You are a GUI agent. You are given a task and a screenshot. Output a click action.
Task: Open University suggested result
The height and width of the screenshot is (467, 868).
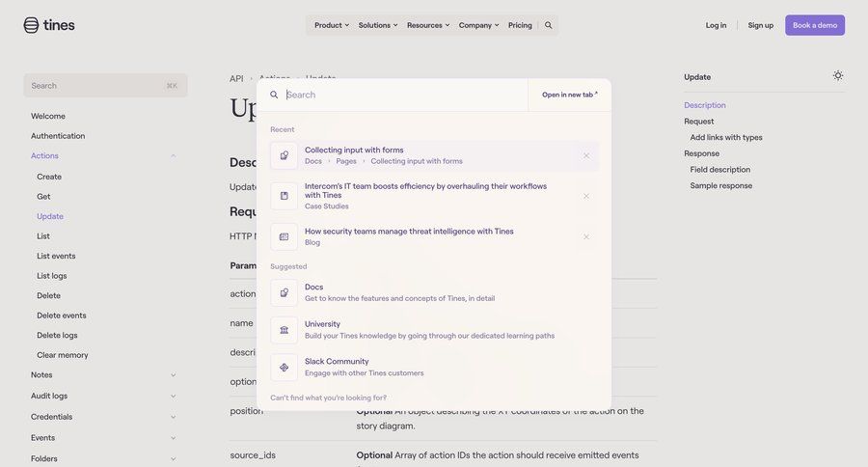(x=435, y=330)
